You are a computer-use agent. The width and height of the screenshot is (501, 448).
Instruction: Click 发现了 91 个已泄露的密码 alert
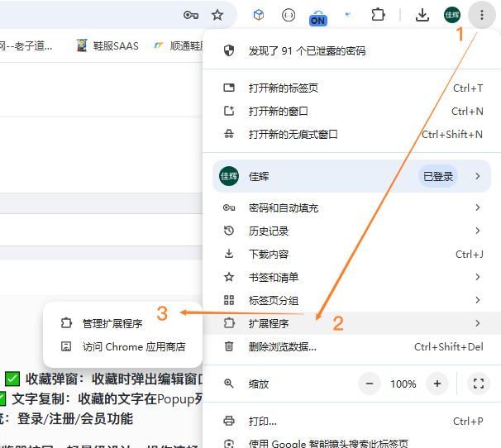point(351,50)
